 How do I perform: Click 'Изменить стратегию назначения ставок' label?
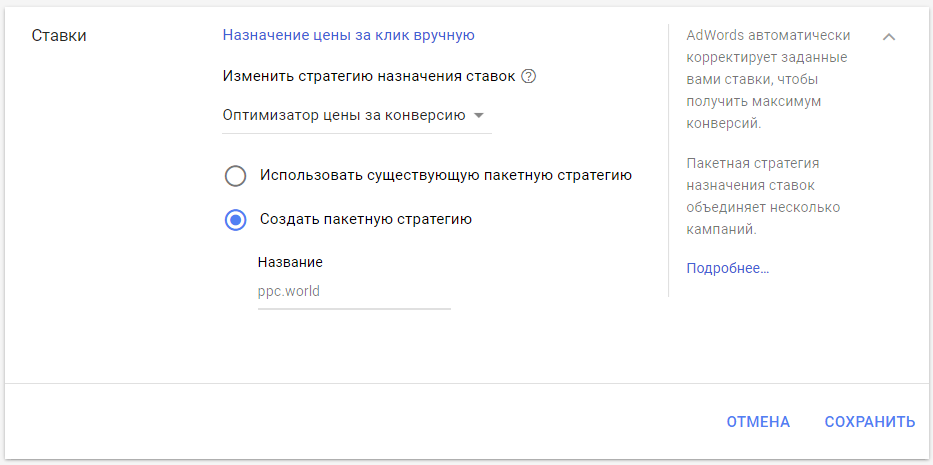tap(368, 76)
